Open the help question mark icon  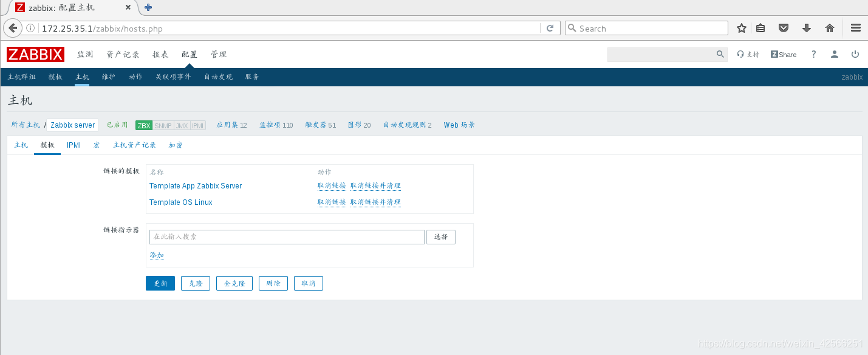pyautogui.click(x=814, y=54)
